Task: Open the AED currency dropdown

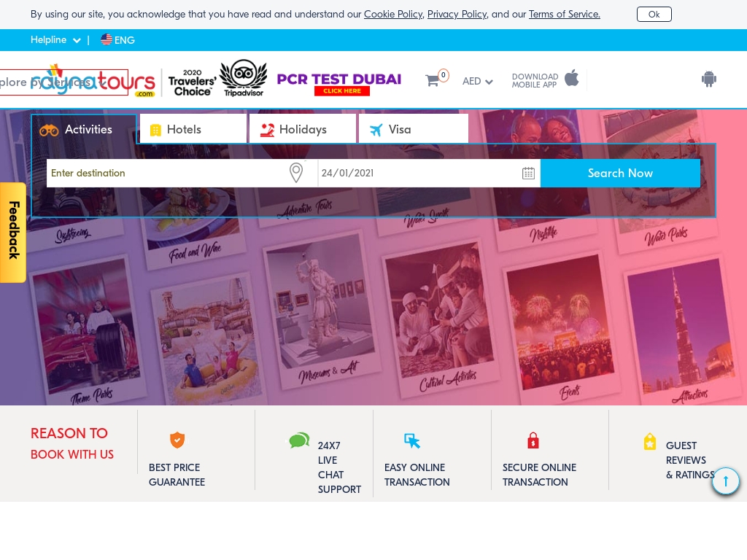Action: (x=477, y=81)
